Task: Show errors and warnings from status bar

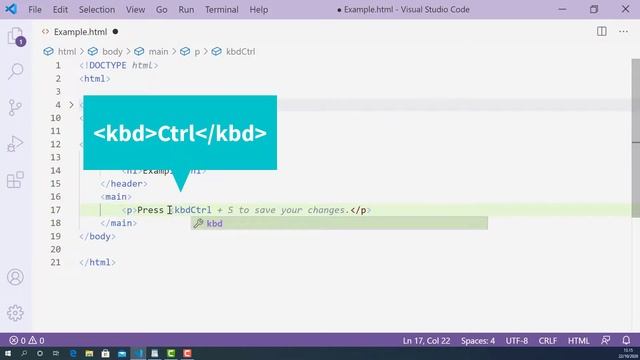Action: [x=27, y=340]
